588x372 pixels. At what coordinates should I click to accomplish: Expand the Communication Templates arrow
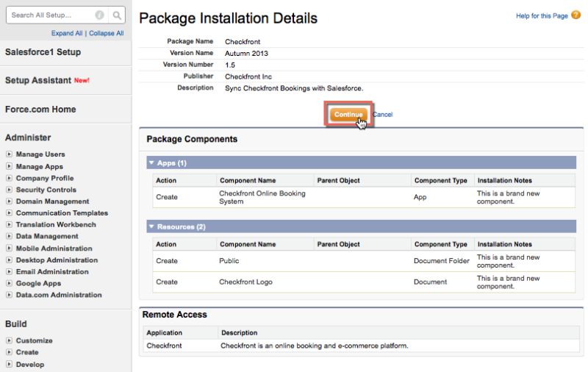(x=9, y=213)
